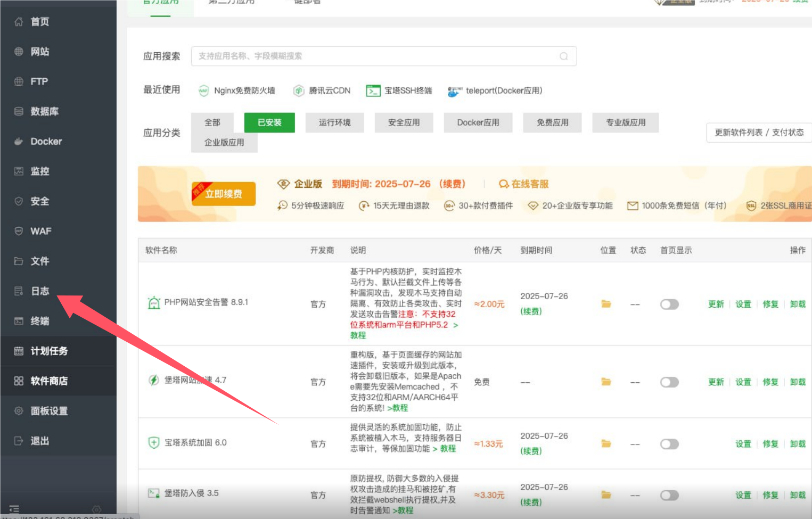Viewport: 812px width, 519px height.
Task: Click 设置 for 宝塔系统加固
Action: click(743, 444)
